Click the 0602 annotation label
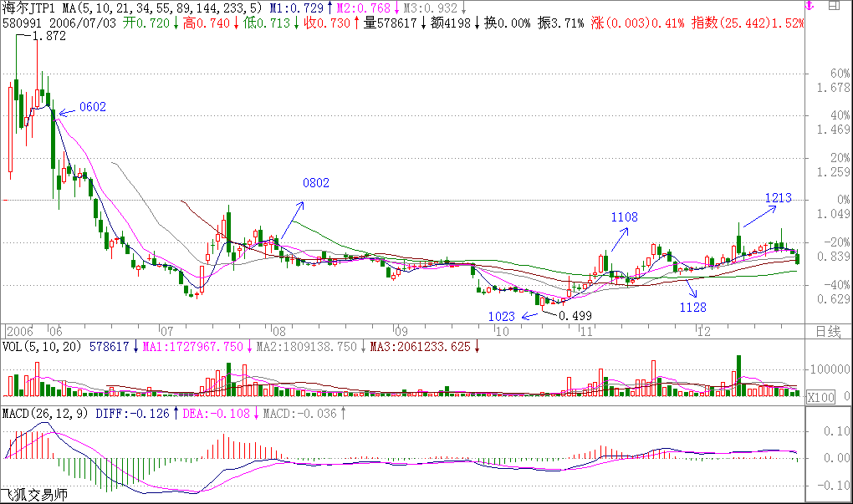853x504 pixels. click(92, 107)
